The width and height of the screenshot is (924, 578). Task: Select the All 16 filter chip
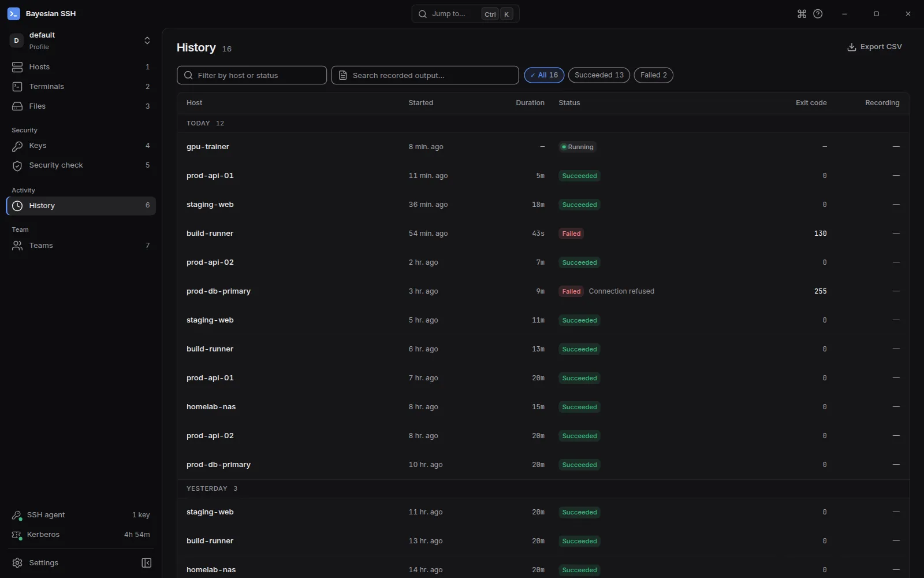click(x=544, y=75)
